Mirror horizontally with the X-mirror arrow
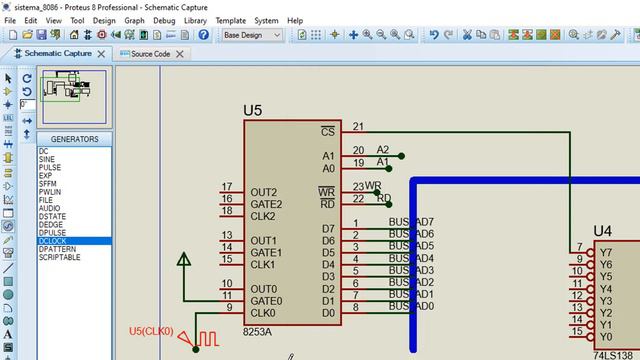The image size is (640, 360). (x=27, y=121)
